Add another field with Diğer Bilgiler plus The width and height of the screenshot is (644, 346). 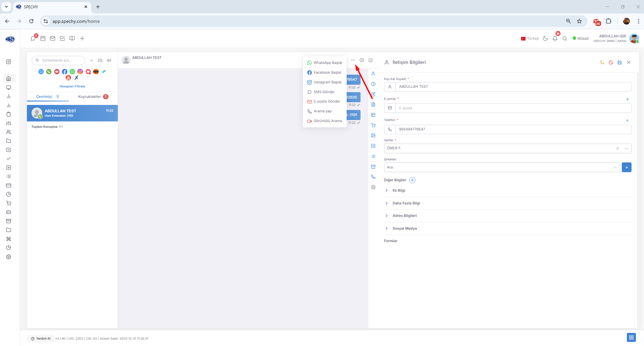point(412,180)
